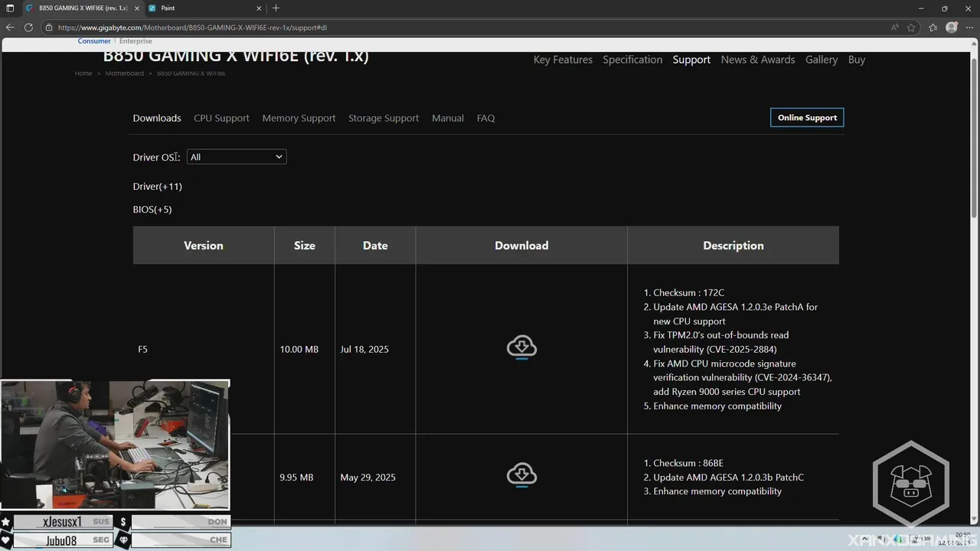Viewport: 980px width, 551px height.
Task: Reload the Gigabyte page
Action: 28,27
